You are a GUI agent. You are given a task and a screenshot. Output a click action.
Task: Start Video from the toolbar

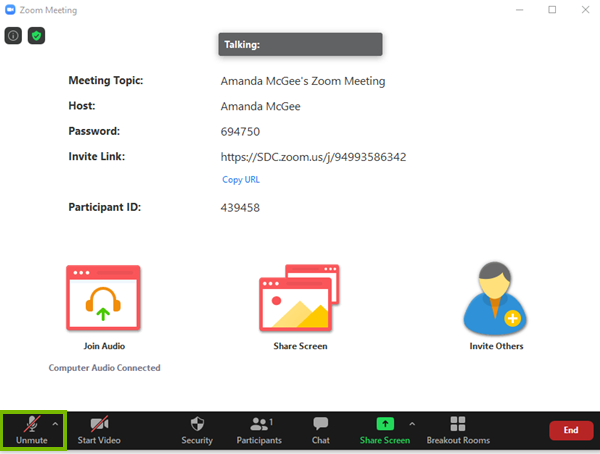(x=99, y=430)
